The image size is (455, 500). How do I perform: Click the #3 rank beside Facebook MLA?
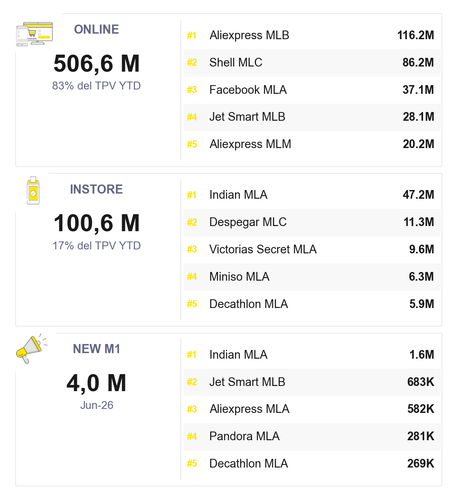click(192, 90)
